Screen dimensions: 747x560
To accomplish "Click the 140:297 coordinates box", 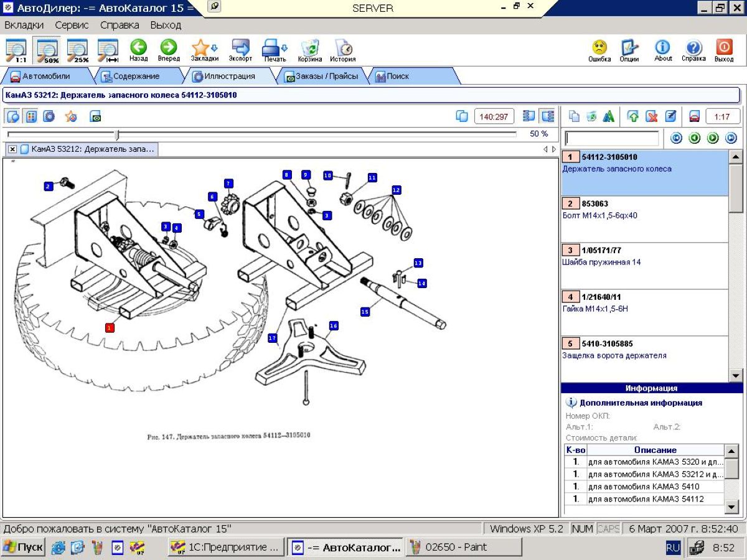I will click(x=494, y=116).
